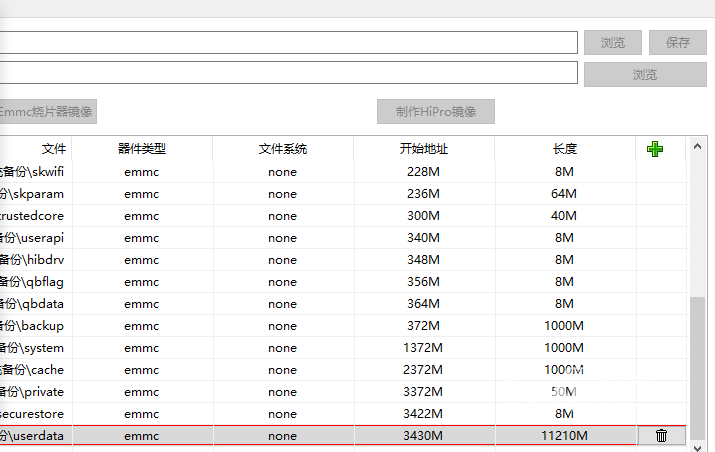Click the lower 浏览 browse button
The height and width of the screenshot is (452, 715).
tap(645, 74)
